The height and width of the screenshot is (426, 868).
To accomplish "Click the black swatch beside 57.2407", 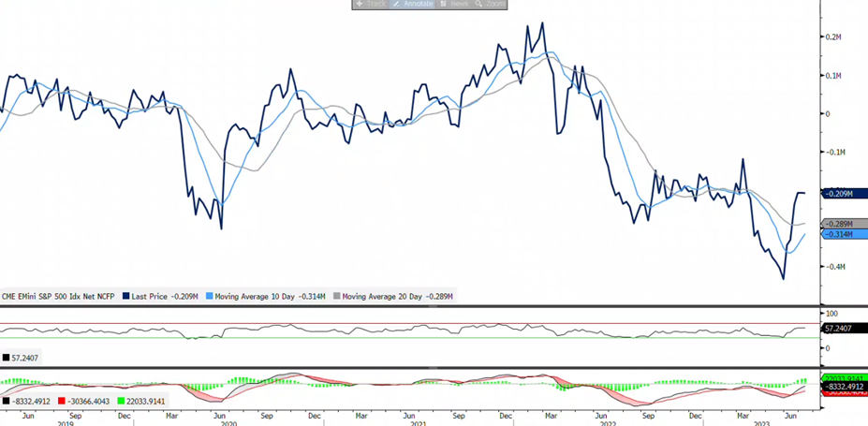I will coord(7,358).
